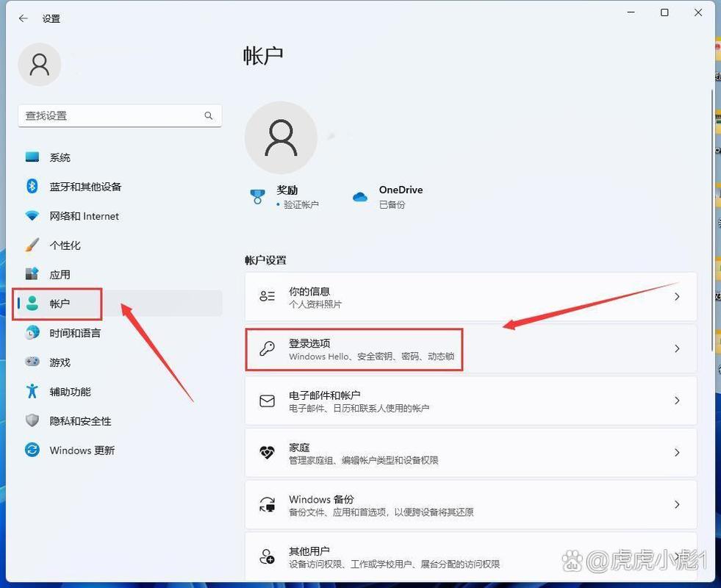Click the OneDrive cloud icon
Screen dimensions: 721x588
point(360,197)
